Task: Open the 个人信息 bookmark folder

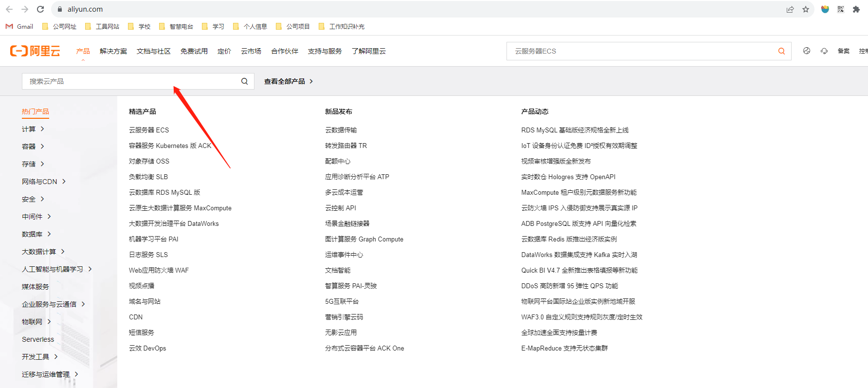Action: click(x=250, y=26)
